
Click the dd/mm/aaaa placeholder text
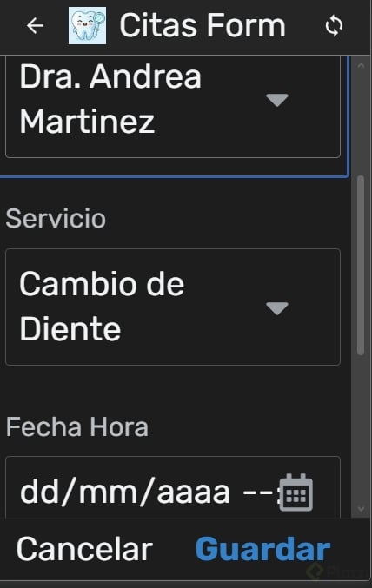pos(124,492)
